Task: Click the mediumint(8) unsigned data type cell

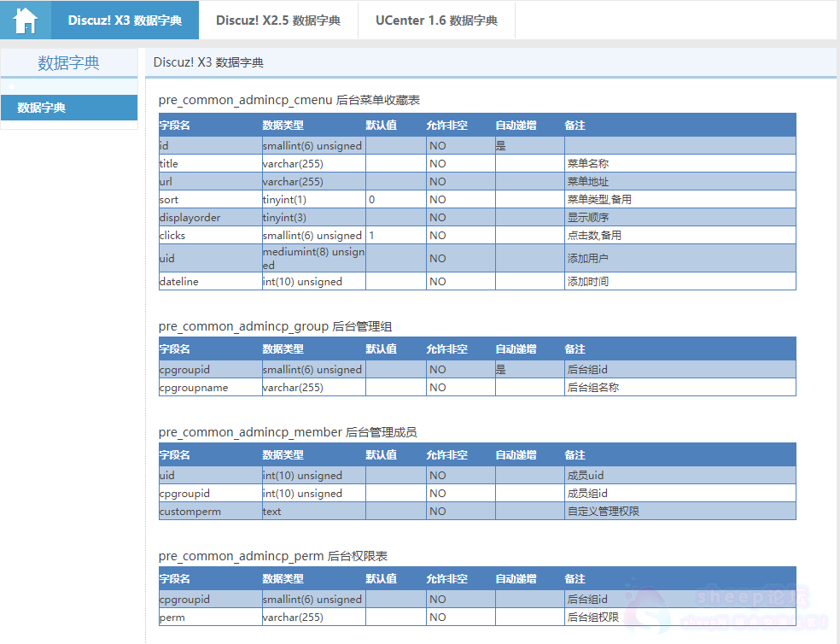Action: (314, 259)
